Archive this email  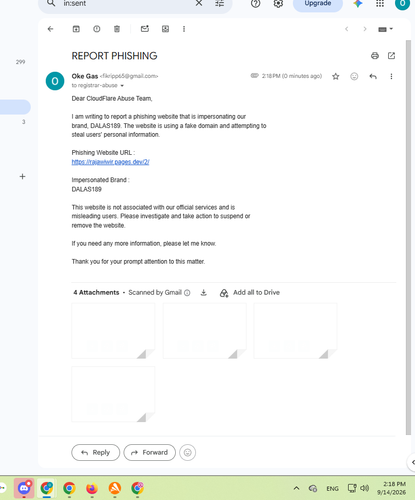[x=76, y=29]
